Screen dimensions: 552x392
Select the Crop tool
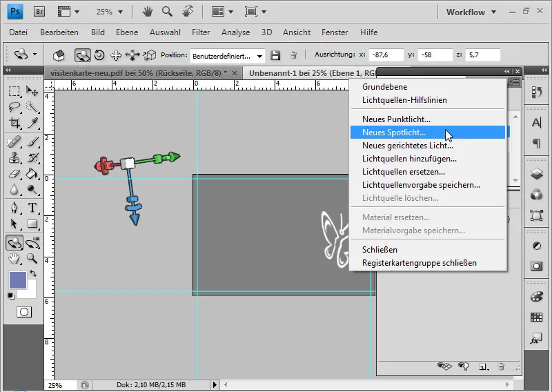[14, 123]
